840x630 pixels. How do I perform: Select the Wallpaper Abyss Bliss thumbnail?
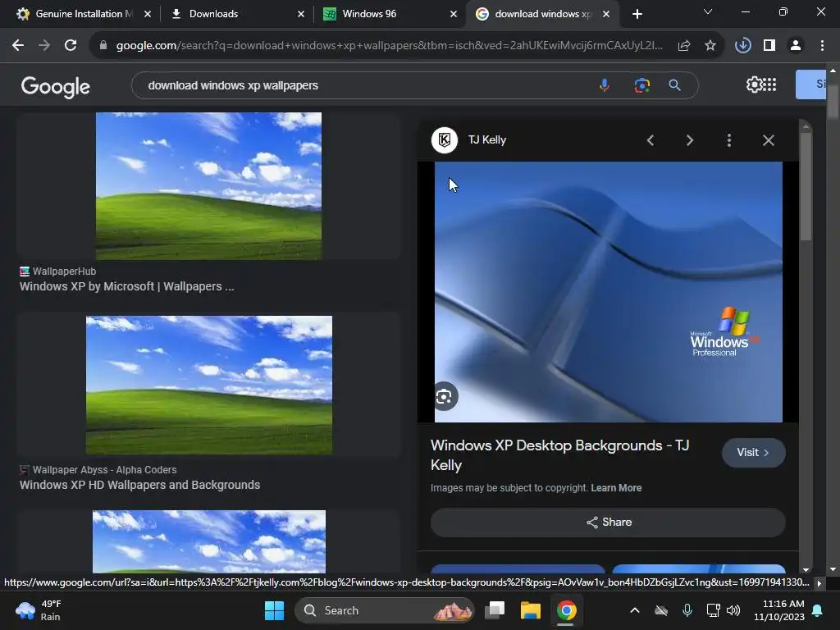pyautogui.click(x=209, y=386)
